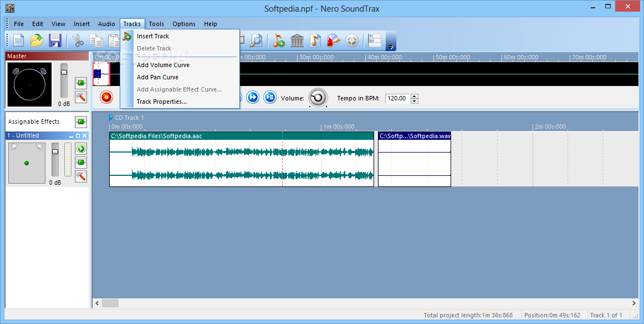Close the open Tracks menu
Screen dimensions: 644x324
click(132, 24)
